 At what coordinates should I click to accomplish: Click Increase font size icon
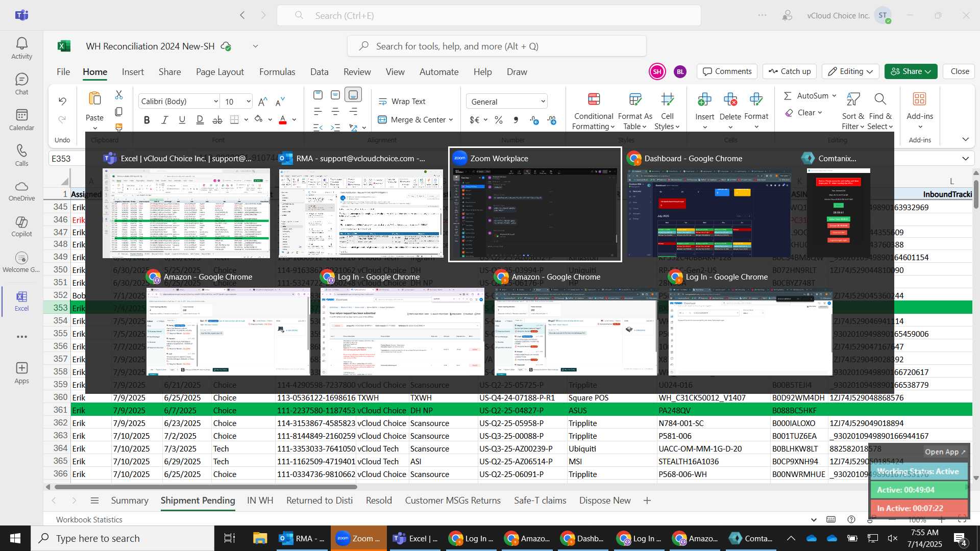(262, 102)
